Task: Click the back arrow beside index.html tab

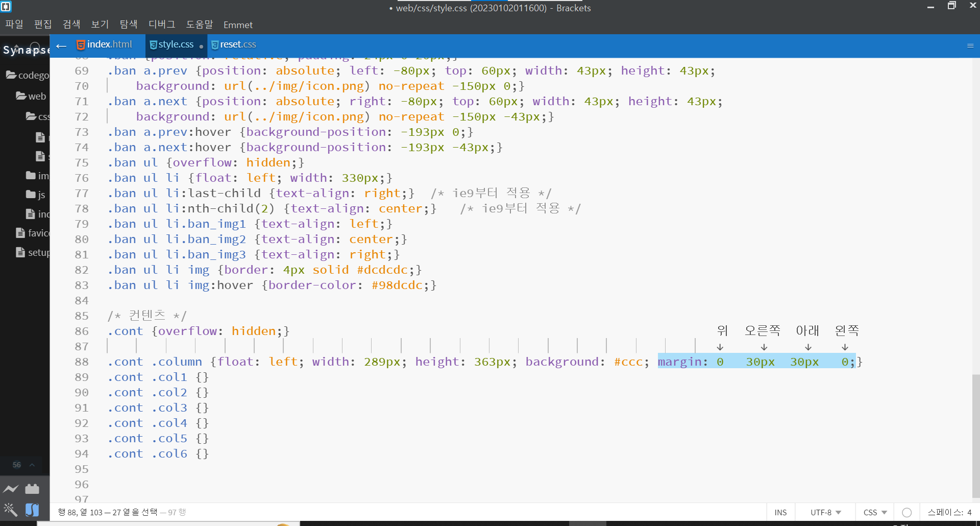Action: tap(61, 46)
